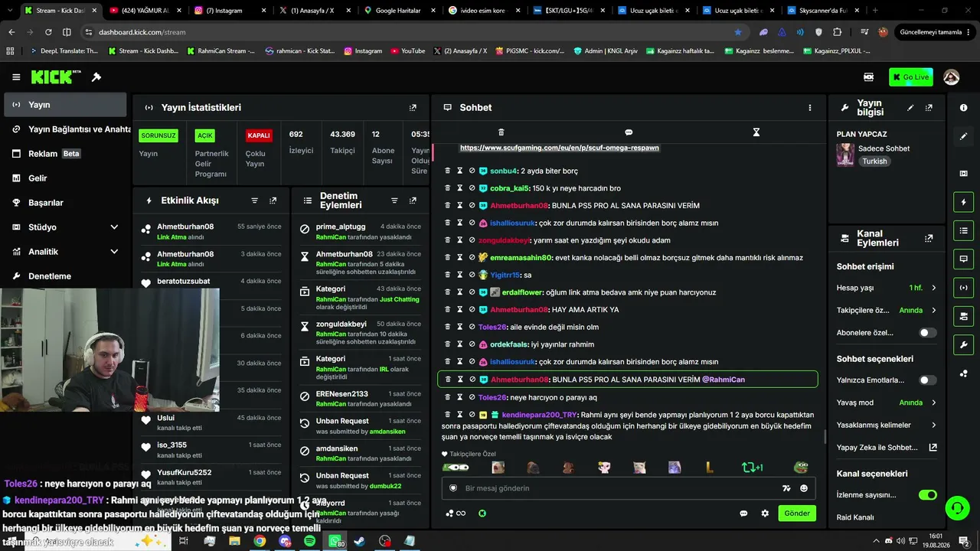Open the Yasaklanmış kelimeler chevron
Viewport: 980px width, 551px height.
pyautogui.click(x=933, y=425)
